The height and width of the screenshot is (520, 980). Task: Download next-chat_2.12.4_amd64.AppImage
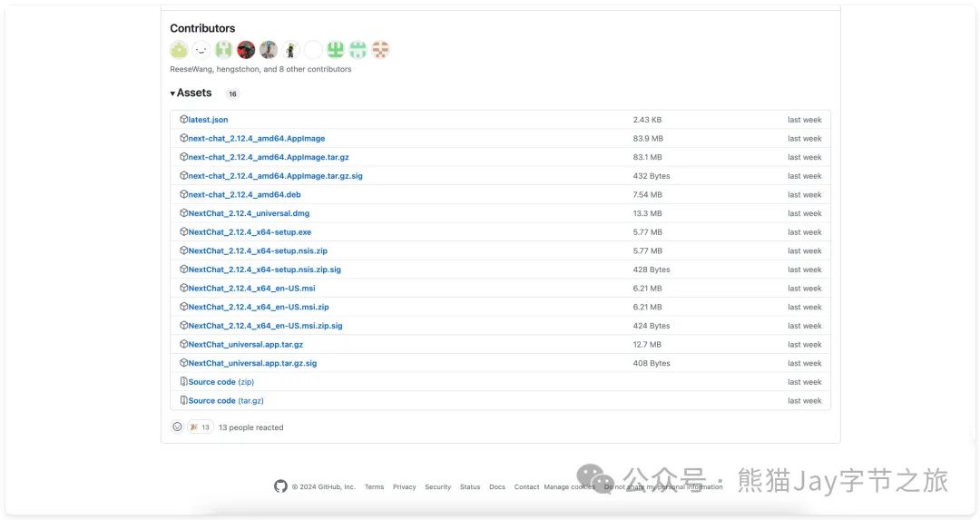[257, 139]
